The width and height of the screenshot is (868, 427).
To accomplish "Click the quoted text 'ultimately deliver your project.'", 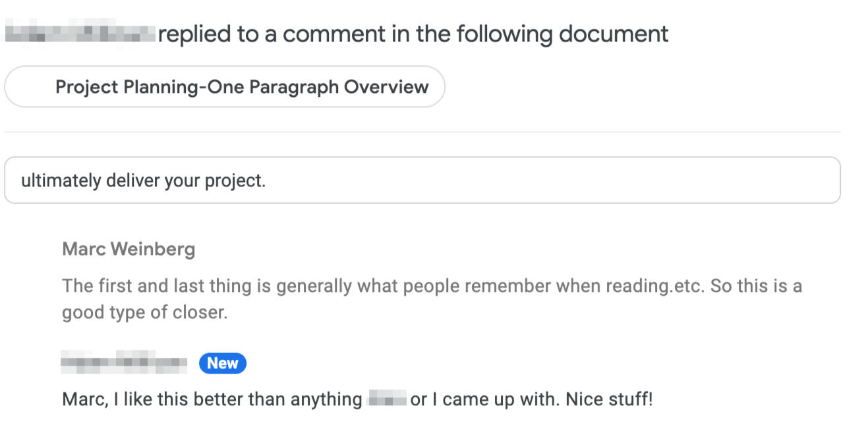I will coord(143,181).
